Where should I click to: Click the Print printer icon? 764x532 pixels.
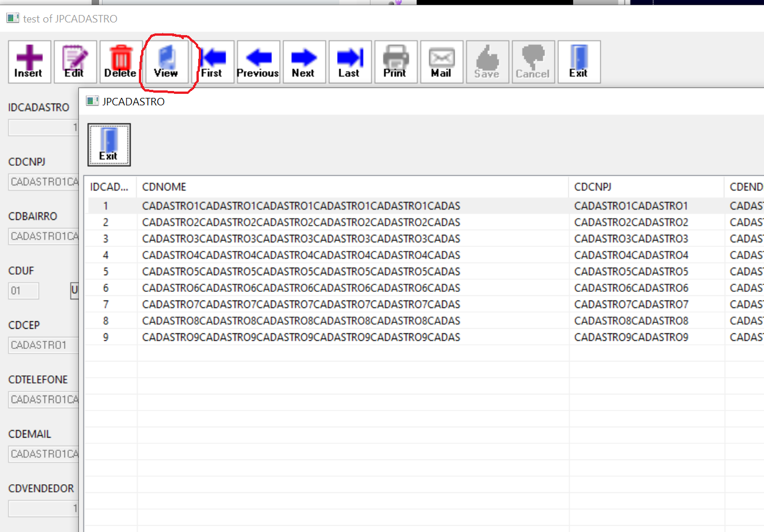coord(396,62)
